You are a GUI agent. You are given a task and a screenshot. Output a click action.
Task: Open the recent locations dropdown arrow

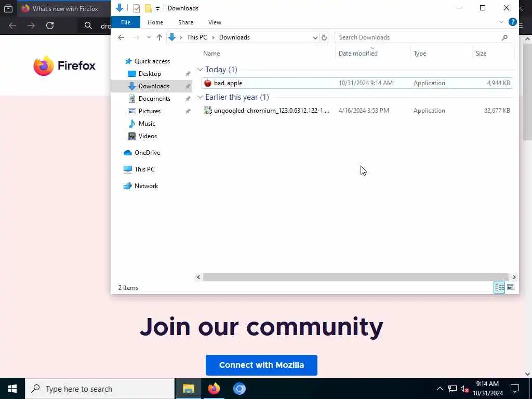coord(149,37)
